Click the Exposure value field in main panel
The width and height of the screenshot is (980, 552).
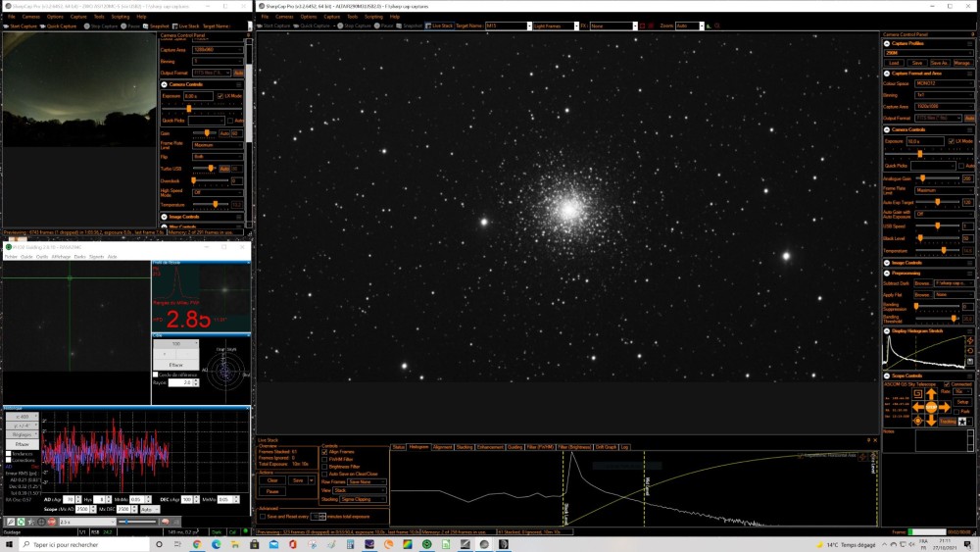coord(926,141)
